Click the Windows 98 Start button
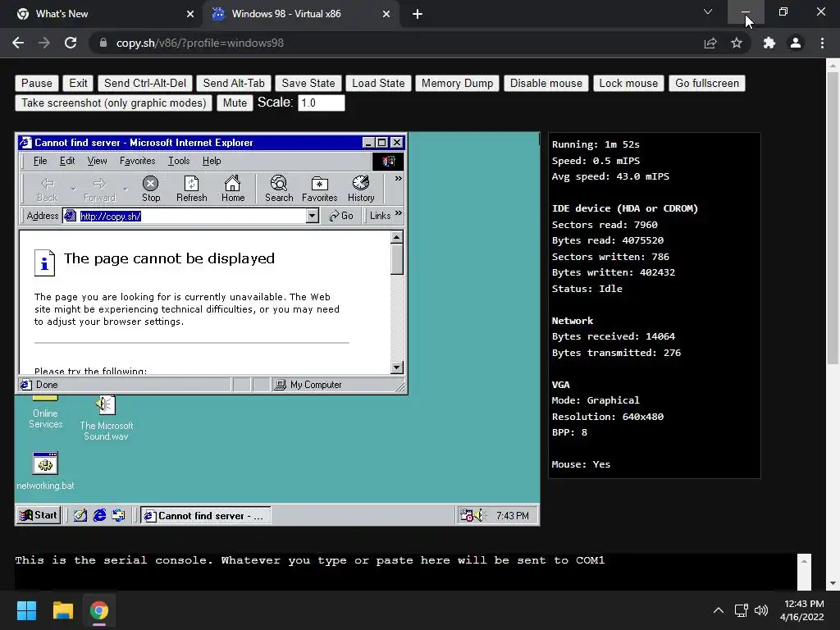This screenshot has height=630, width=840. point(38,515)
